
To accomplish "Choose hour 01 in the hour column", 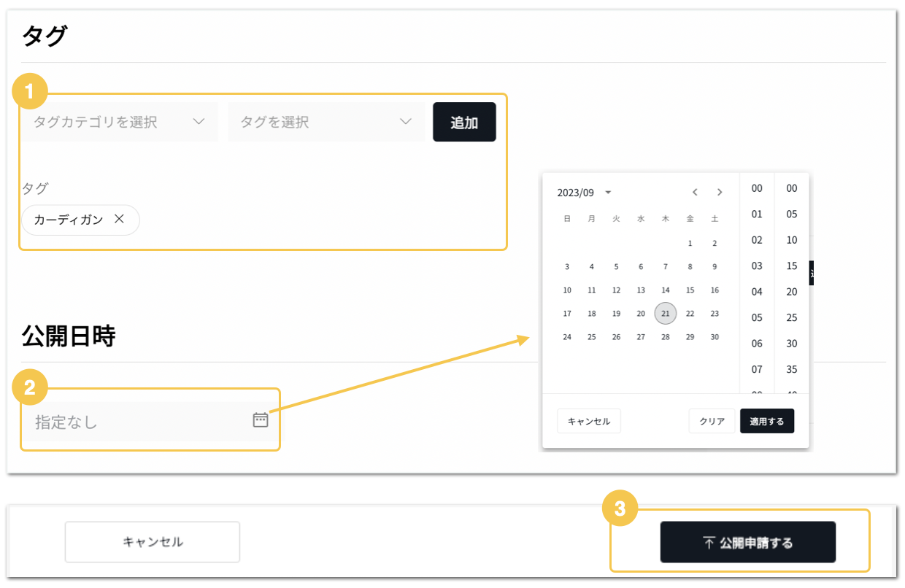I will (757, 214).
